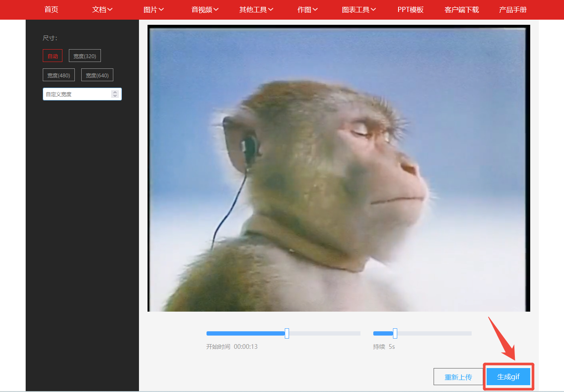Open the 首页 home menu item
Screen dimensions: 564x392
pos(51,9)
